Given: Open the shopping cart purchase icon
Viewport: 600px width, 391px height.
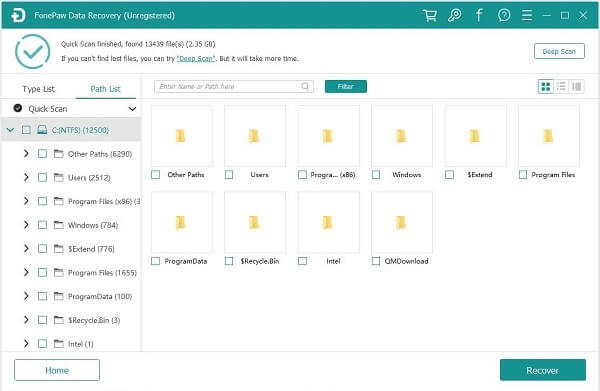Looking at the screenshot, I should pyautogui.click(x=430, y=15).
